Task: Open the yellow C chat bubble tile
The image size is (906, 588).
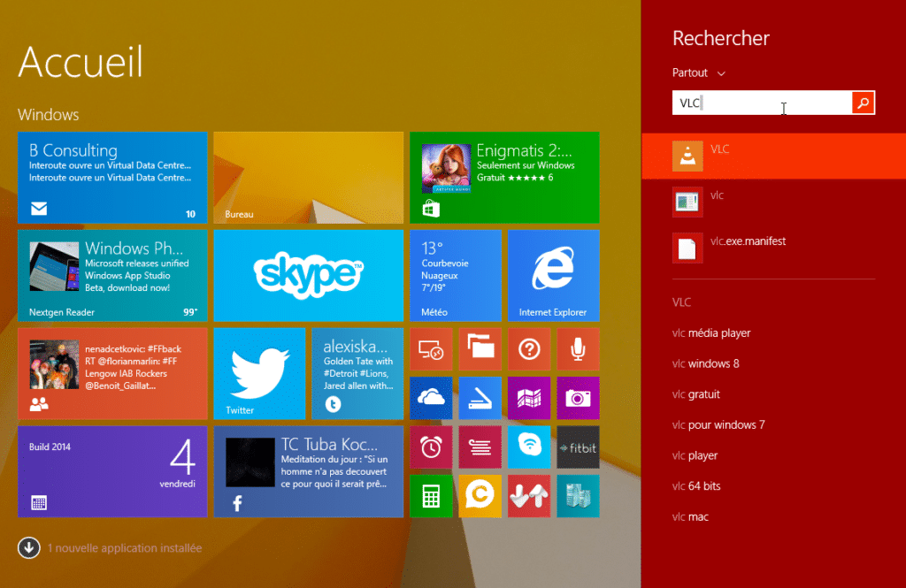Action: (x=480, y=496)
